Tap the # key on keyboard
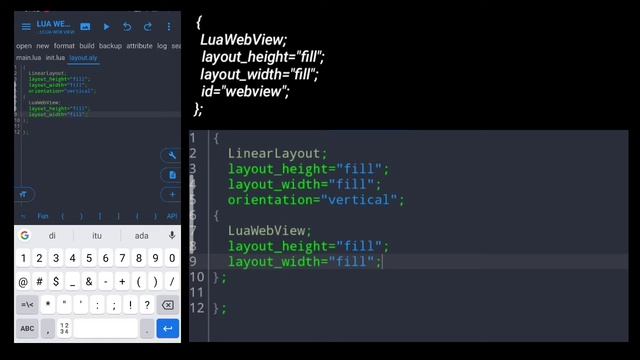640x360 pixels. 40,282
